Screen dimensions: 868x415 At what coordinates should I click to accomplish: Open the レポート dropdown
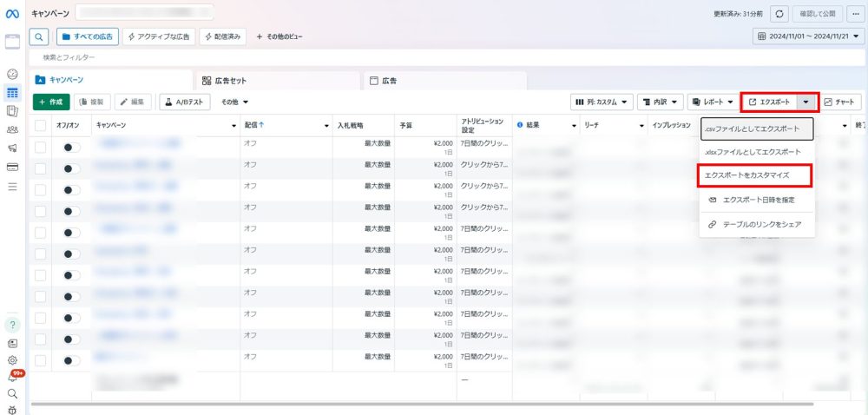tap(713, 102)
